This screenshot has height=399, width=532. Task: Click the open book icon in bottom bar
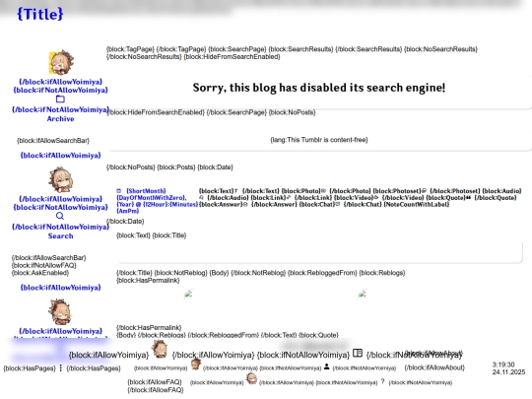point(358,354)
